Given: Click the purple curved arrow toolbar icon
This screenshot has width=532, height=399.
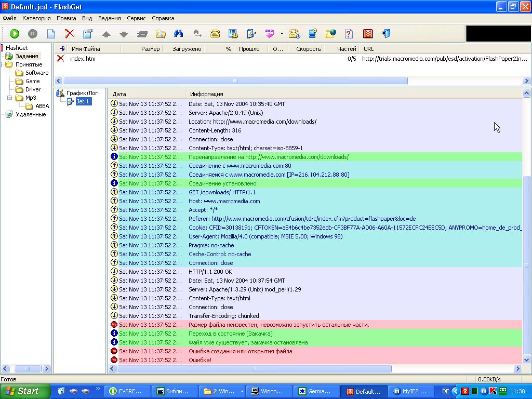Looking at the screenshot, I should (x=270, y=33).
